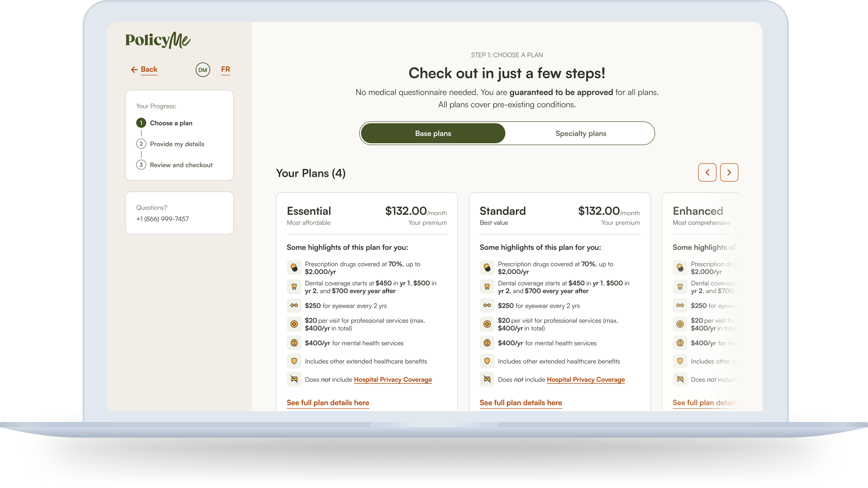Click the step 3 number circle
The height and width of the screenshot is (488, 868).
141,165
